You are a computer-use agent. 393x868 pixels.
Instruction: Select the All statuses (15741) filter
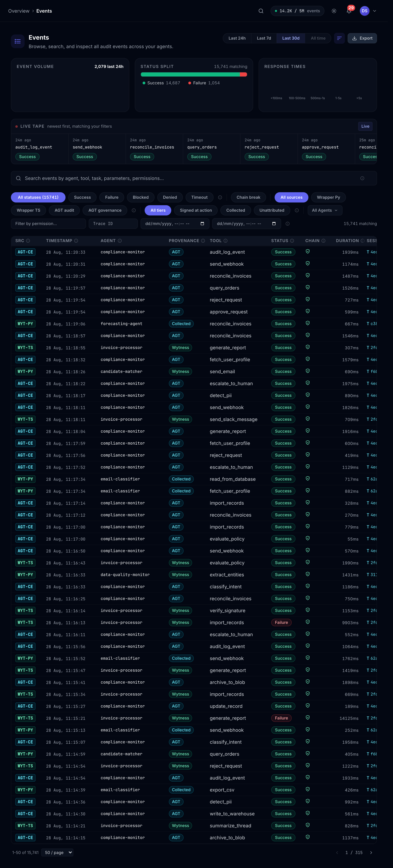click(x=38, y=198)
